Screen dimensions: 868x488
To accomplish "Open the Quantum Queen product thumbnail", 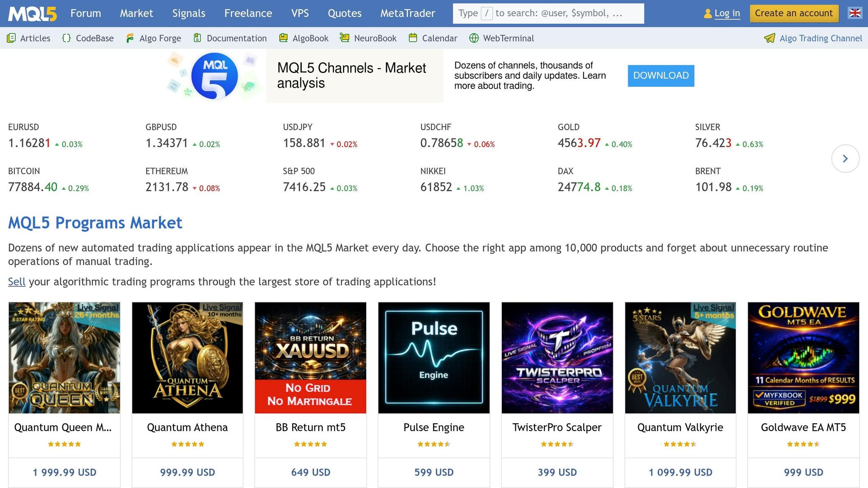I will click(64, 358).
